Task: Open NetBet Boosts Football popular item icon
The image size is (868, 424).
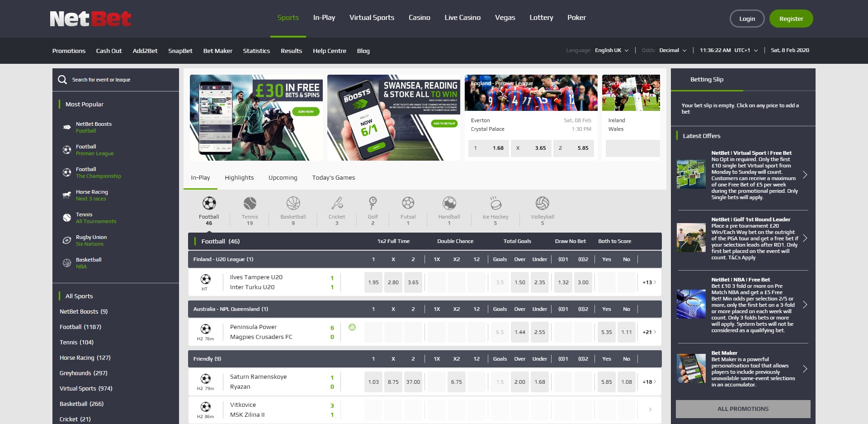Action: tap(67, 127)
